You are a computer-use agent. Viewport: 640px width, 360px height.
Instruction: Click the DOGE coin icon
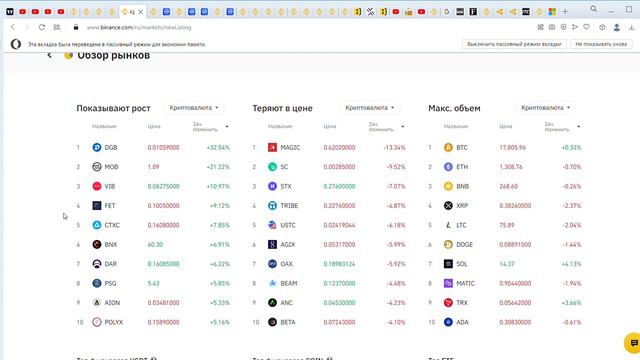coord(448,244)
